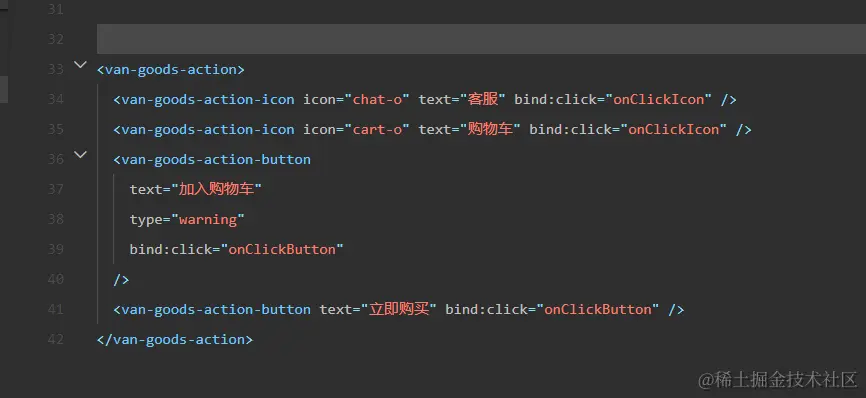Click the closing </van-goods-action> tag
This screenshot has height=398, width=866.
175,339
